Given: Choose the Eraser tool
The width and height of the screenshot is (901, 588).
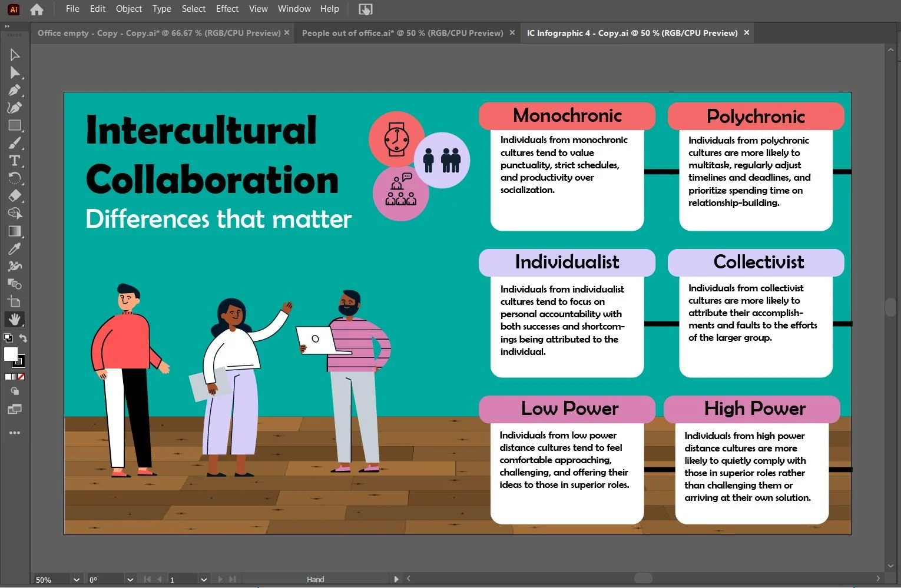Looking at the screenshot, I should [15, 196].
